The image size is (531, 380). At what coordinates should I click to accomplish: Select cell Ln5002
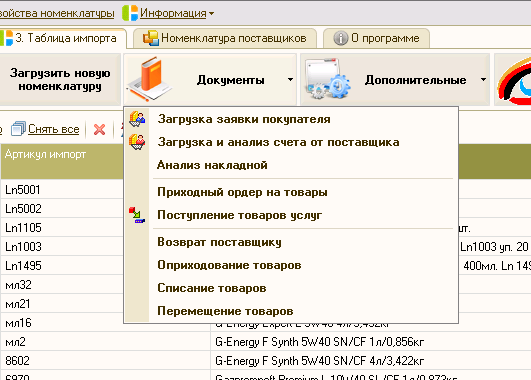(62, 209)
